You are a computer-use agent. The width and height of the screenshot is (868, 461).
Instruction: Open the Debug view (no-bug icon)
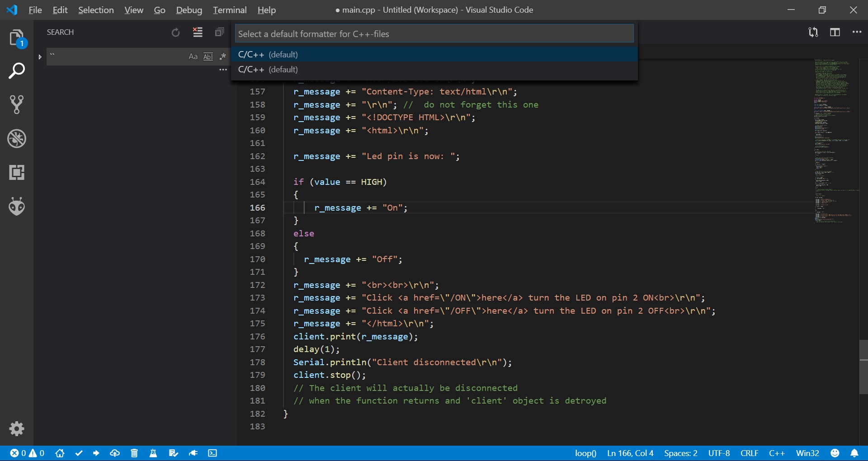[x=17, y=139]
